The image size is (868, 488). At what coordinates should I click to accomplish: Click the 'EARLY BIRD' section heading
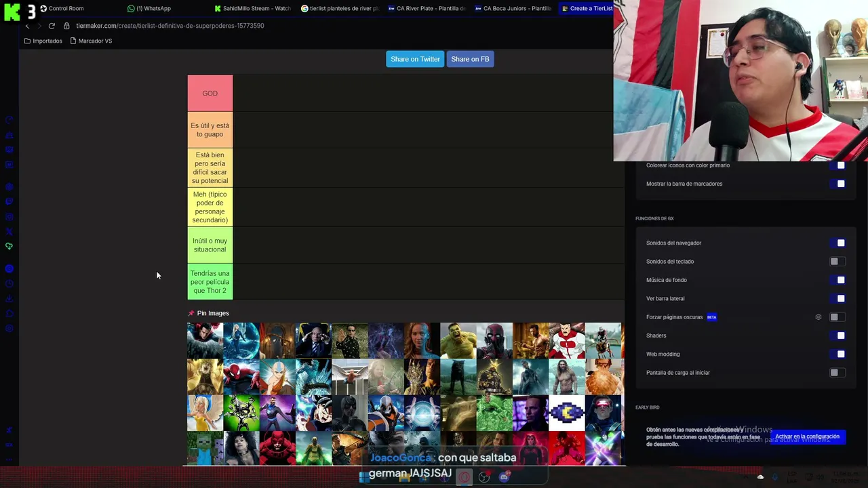point(648,407)
